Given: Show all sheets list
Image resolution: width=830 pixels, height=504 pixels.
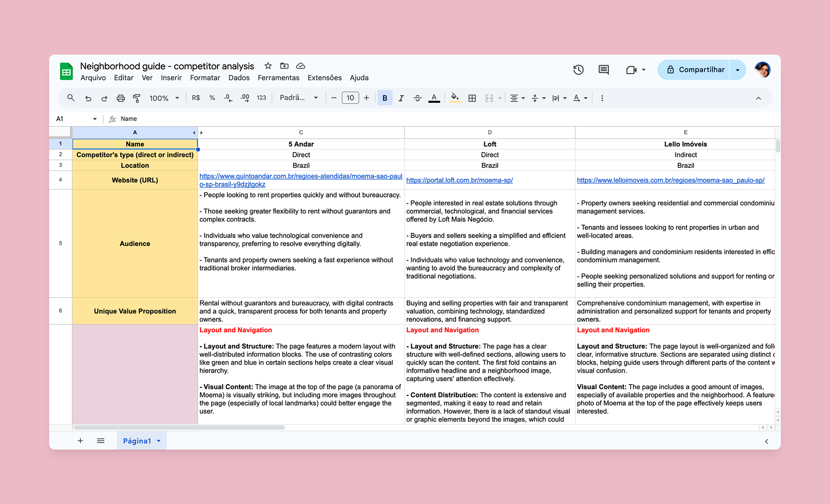Looking at the screenshot, I should [101, 441].
